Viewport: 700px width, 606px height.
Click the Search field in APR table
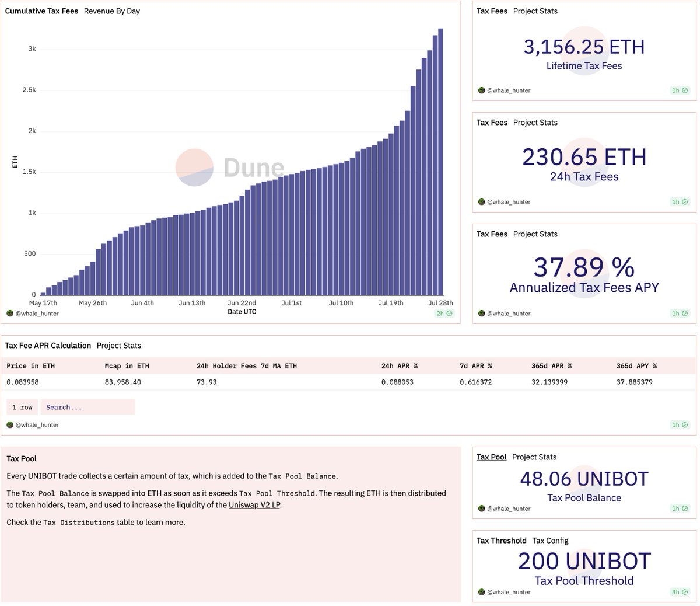tap(87, 407)
